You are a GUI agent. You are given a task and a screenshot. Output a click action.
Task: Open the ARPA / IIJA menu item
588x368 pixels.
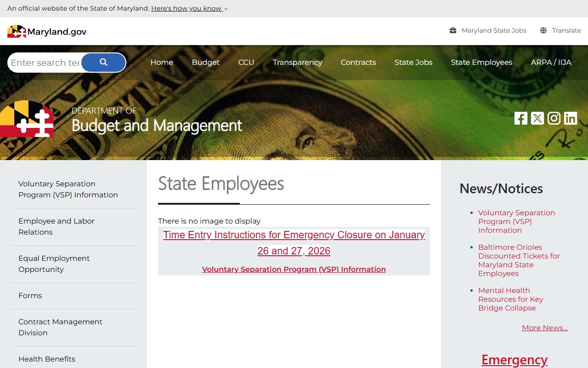(x=551, y=63)
